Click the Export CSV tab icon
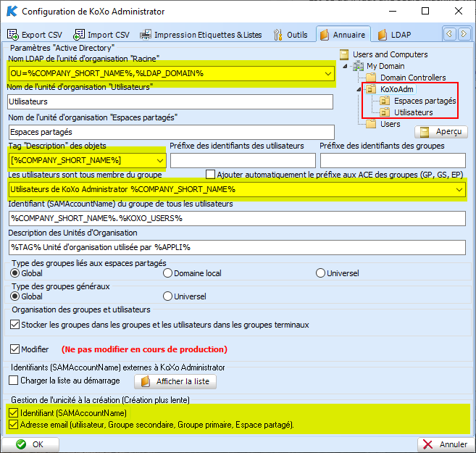This screenshot has width=476, height=453. pos(13,35)
